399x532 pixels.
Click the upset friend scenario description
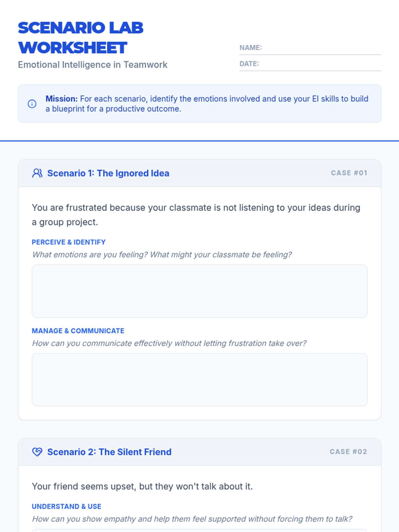tap(142, 486)
